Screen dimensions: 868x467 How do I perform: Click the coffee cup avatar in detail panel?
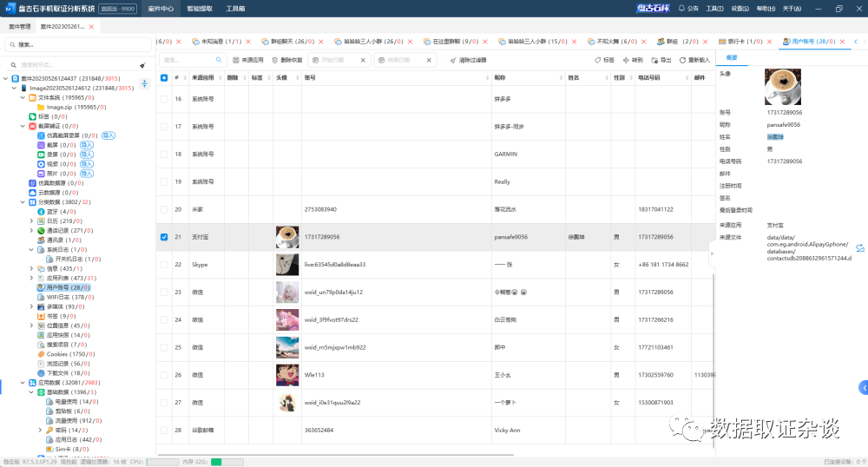(x=783, y=87)
